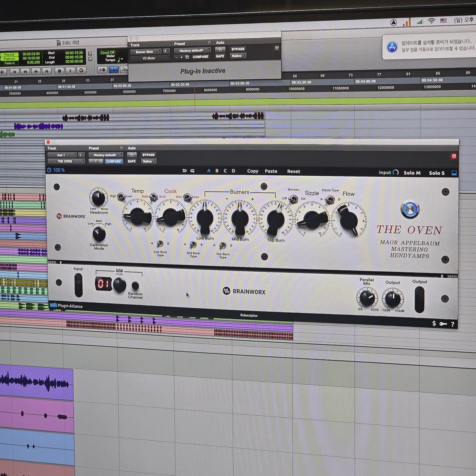
Task: Click Solo S button
Action: [437, 173]
